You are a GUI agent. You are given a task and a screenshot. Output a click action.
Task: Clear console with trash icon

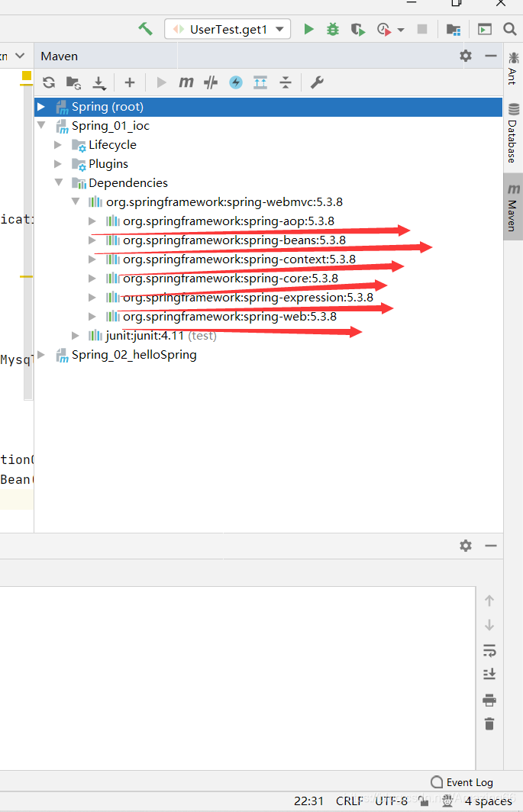489,723
